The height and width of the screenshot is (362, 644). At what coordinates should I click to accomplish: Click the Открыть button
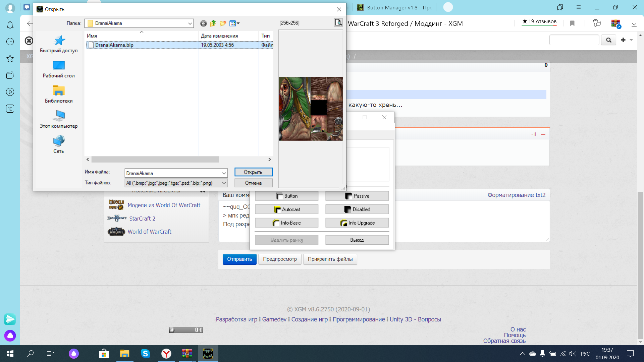coord(253,172)
